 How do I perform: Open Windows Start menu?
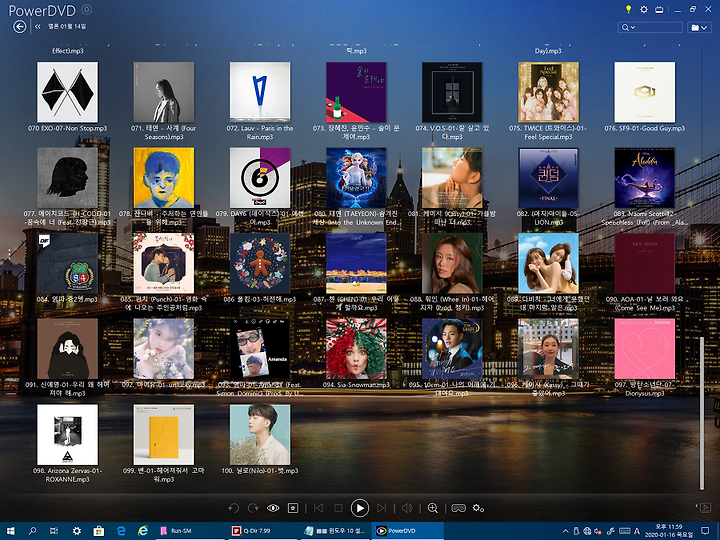(10, 531)
